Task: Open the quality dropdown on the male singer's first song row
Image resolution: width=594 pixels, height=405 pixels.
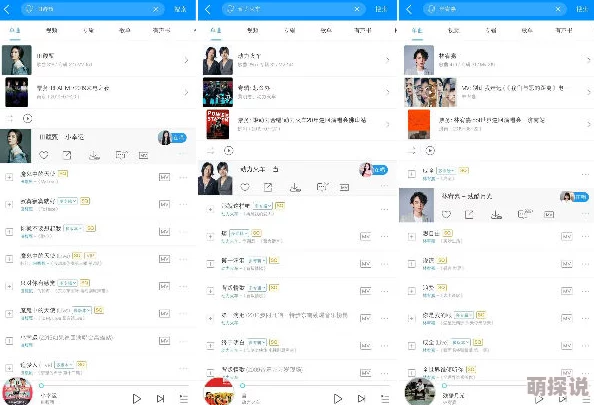Action: [446, 170]
